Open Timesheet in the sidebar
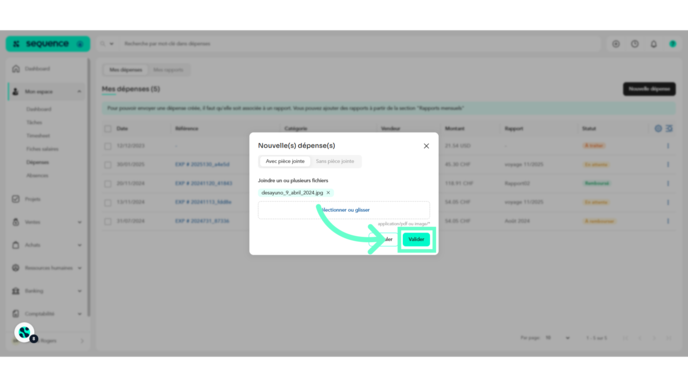This screenshot has height=387, width=688. pos(38,136)
